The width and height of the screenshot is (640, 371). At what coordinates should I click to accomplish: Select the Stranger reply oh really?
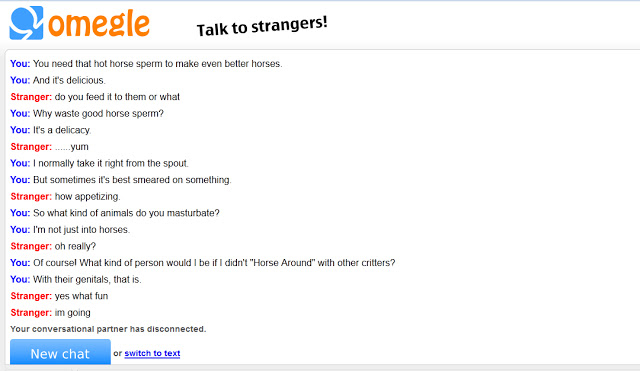tap(53, 246)
